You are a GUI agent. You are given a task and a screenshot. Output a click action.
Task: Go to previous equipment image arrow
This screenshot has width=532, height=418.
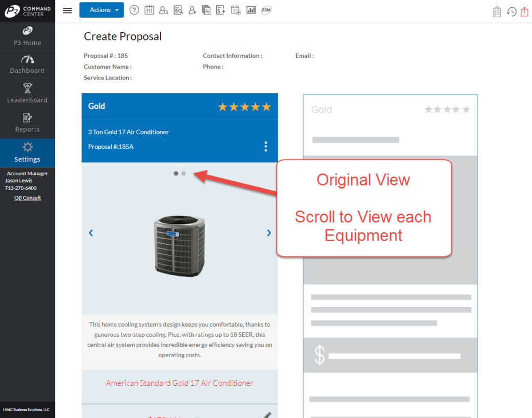click(91, 233)
